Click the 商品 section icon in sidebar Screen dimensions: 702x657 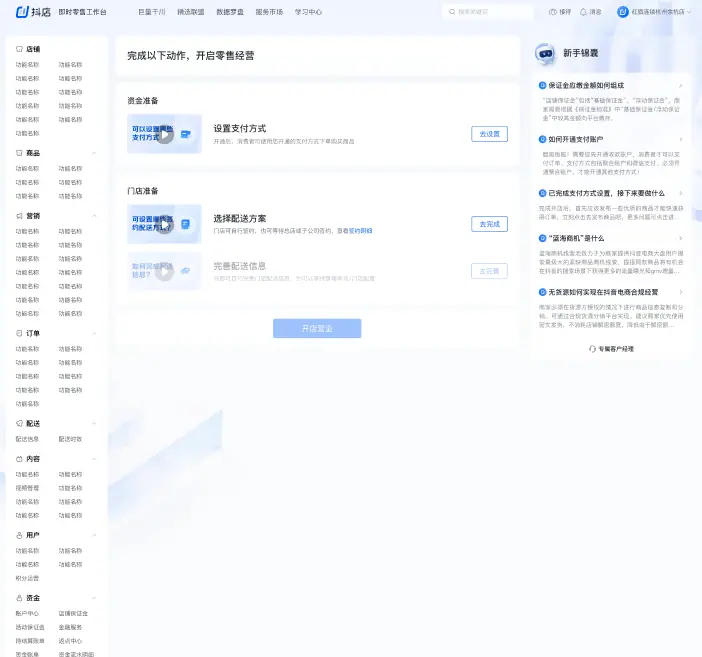(x=19, y=153)
